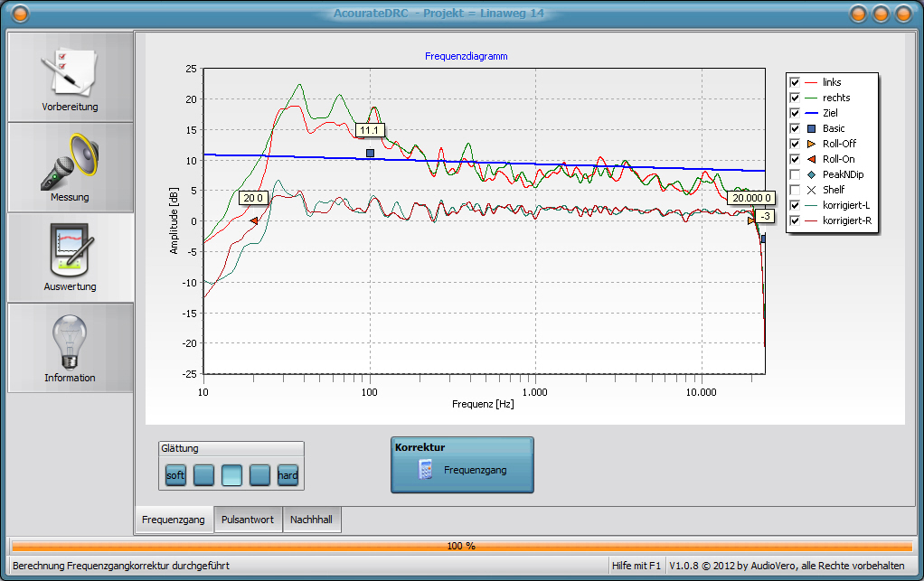Switch to the Pulsantwort tab
924x581 pixels.
pos(248,520)
